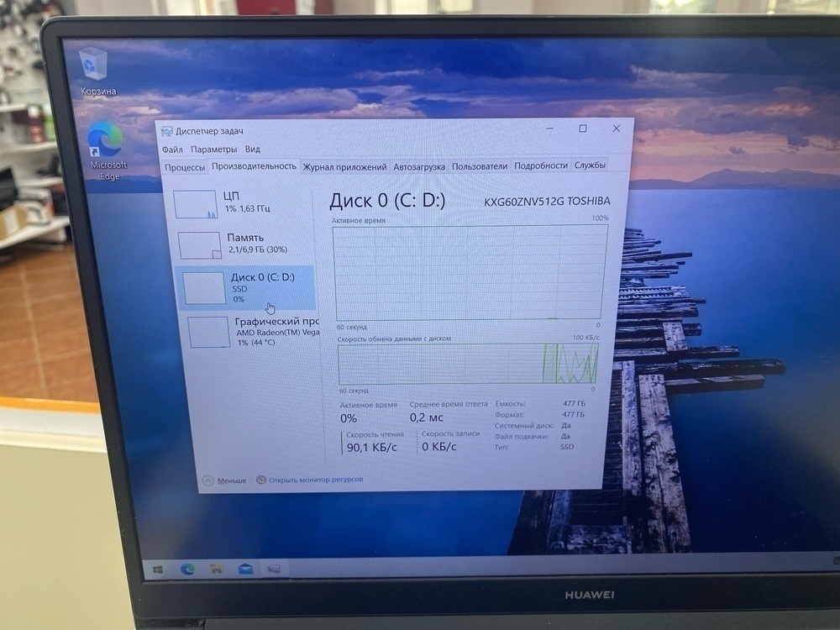
Task: Click the Активное время disk graph
Action: point(470,273)
